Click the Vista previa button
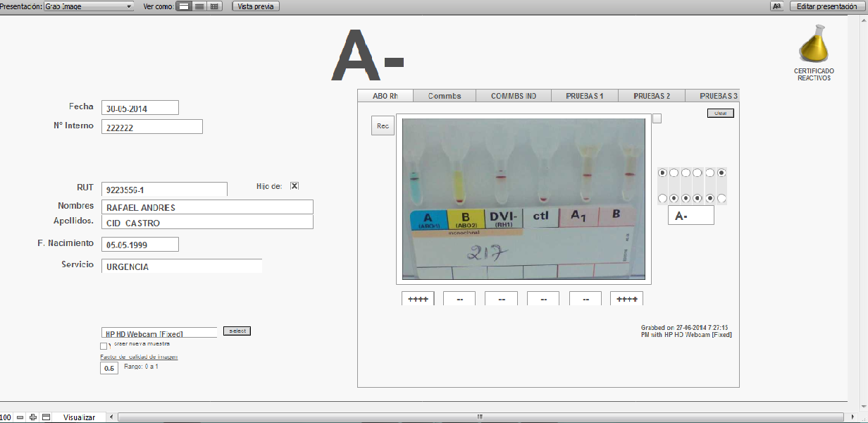The image size is (868, 423). click(x=256, y=6)
